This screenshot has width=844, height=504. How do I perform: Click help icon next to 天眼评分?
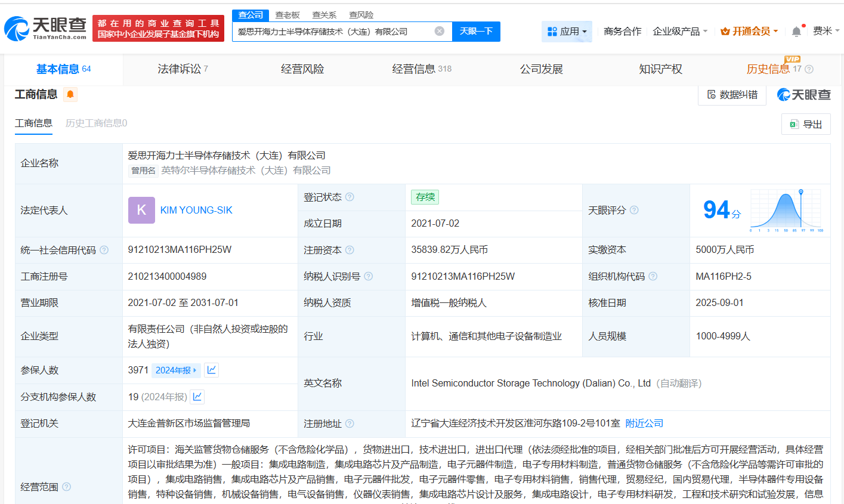(x=634, y=210)
